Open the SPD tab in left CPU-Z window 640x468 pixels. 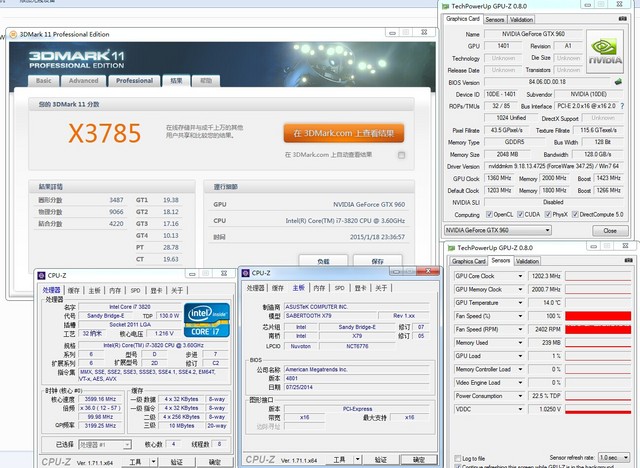point(136,291)
